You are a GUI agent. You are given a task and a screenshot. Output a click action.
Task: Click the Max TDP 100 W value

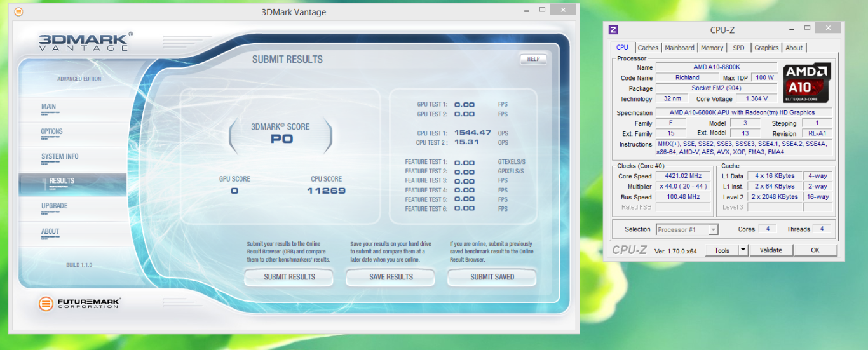point(764,77)
